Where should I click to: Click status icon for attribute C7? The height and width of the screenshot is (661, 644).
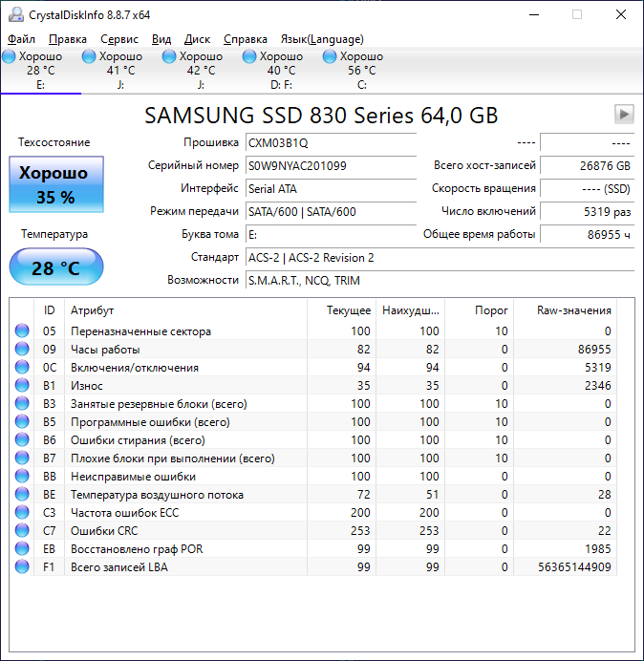pyautogui.click(x=22, y=530)
